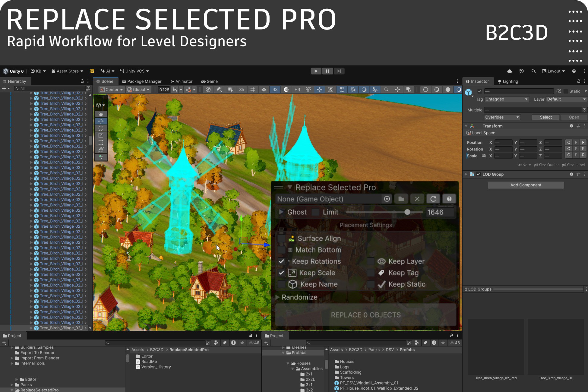The height and width of the screenshot is (392, 588).
Task: Open the AI menu
Action: click(107, 71)
